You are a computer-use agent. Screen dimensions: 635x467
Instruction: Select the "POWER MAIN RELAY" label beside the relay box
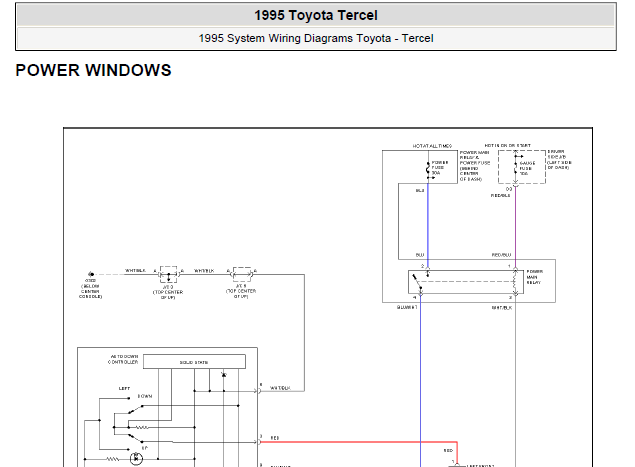[535, 277]
